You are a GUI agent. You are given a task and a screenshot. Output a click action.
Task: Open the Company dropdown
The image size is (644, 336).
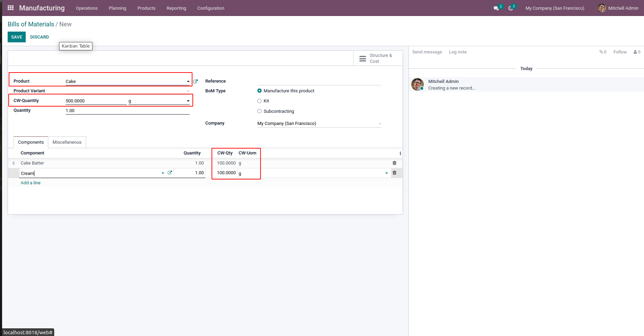click(380, 124)
